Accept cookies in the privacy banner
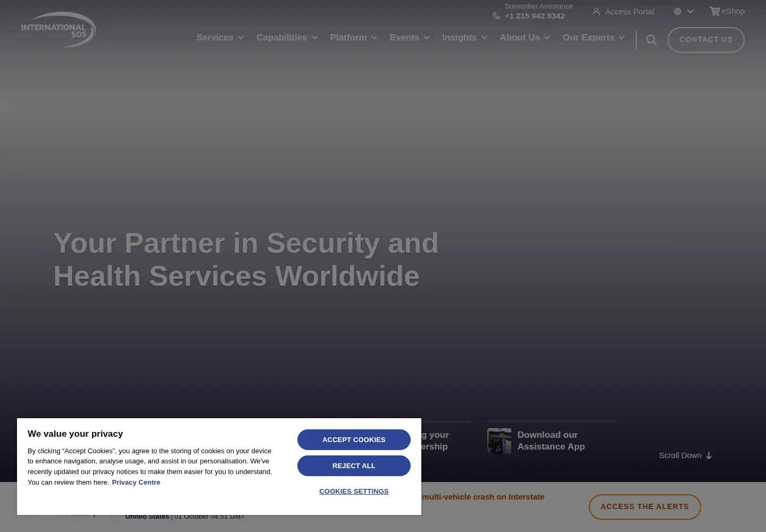766x532 pixels. (x=354, y=439)
